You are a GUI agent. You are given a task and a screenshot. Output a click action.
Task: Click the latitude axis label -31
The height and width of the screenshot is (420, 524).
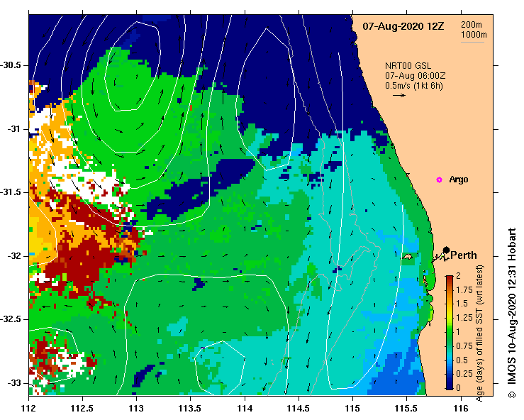13,128
